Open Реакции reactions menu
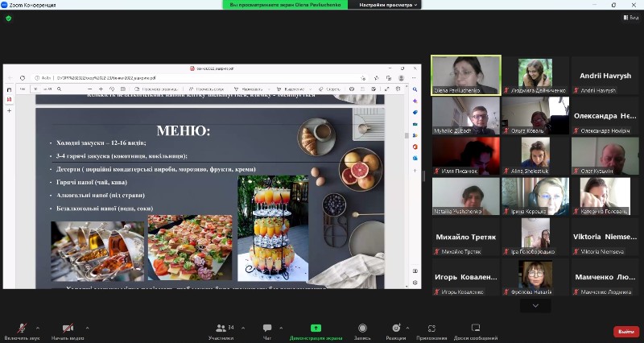The image size is (644, 343). point(396,332)
